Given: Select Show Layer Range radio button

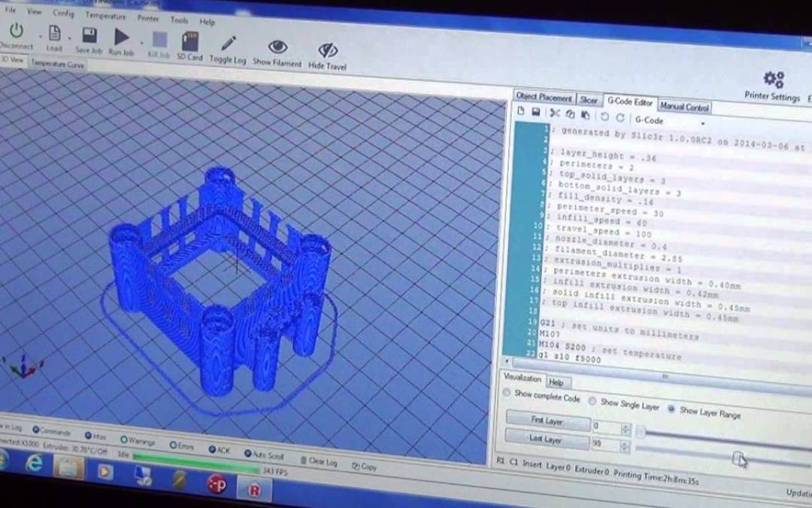Looking at the screenshot, I should click(x=671, y=409).
